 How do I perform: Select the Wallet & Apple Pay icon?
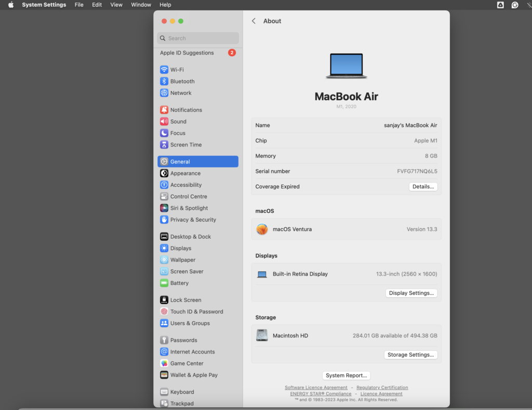point(164,375)
